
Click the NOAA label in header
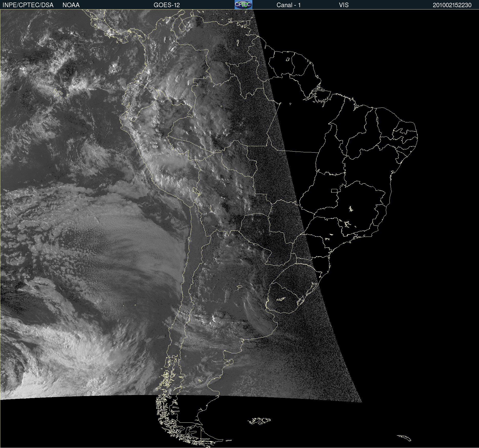tap(71, 5)
